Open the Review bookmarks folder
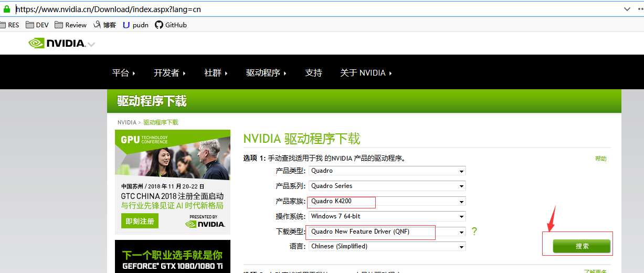The image size is (644, 273). [x=70, y=25]
